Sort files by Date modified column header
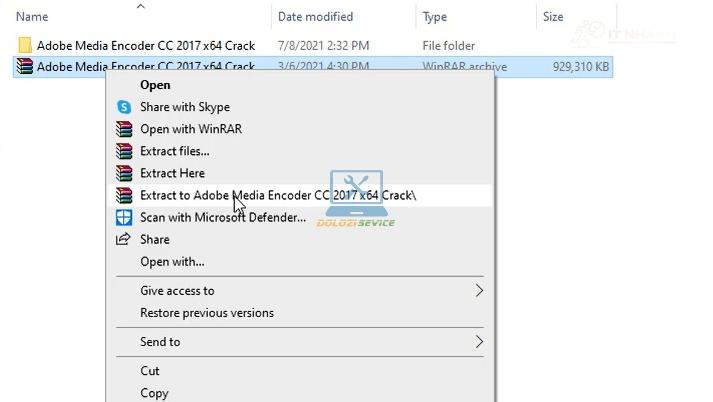The width and height of the screenshot is (713, 402). [315, 17]
